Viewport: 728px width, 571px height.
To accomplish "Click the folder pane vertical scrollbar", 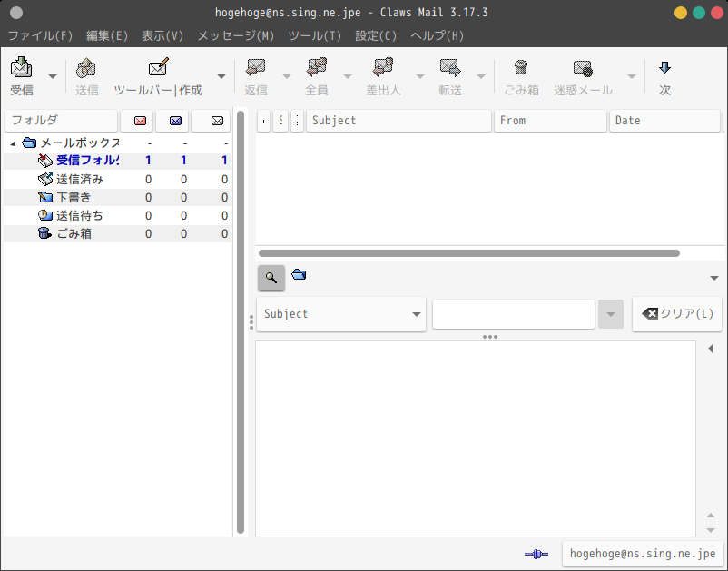I will pos(240,322).
